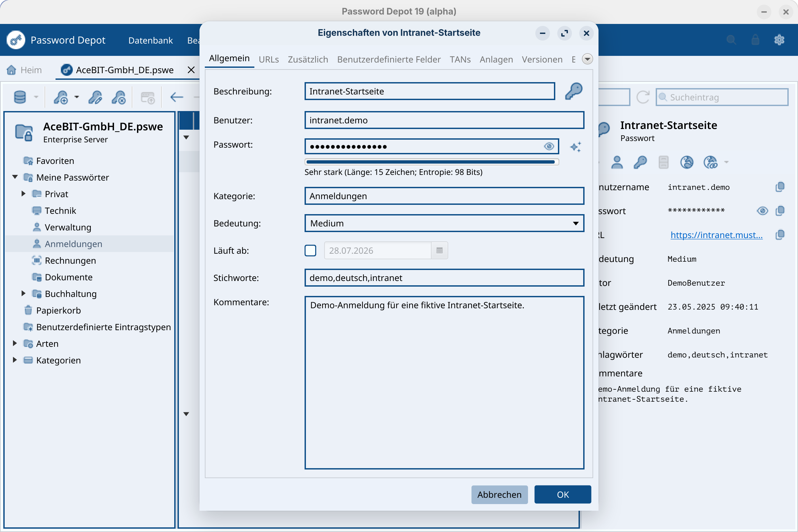Screen dimensions: 798x532
Task: Click the Password Depot logo icon
Action: click(16, 40)
